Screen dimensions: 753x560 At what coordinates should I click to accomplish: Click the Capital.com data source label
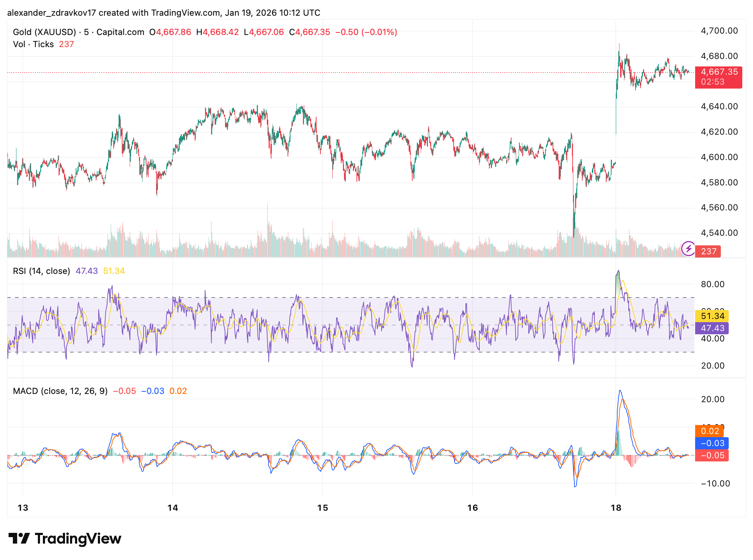pos(120,32)
